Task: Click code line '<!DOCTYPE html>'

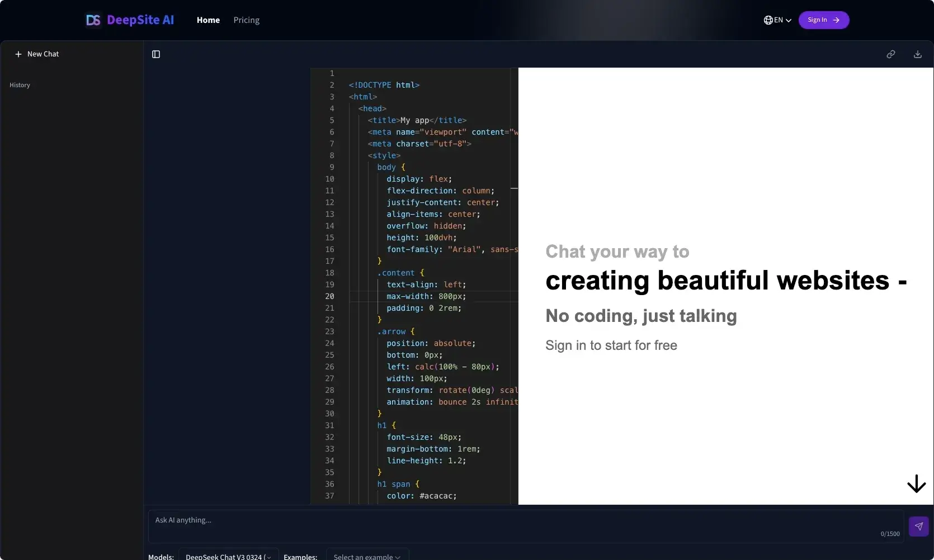Action: tap(384, 85)
